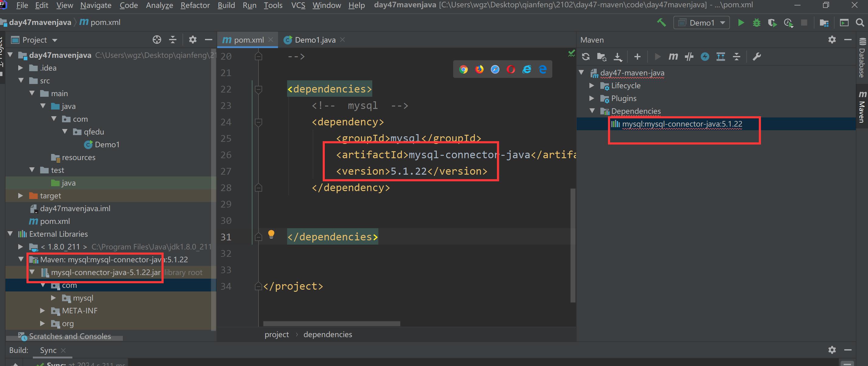868x366 pixels.
Task: Click the Maven side tool window button
Action: [862, 106]
